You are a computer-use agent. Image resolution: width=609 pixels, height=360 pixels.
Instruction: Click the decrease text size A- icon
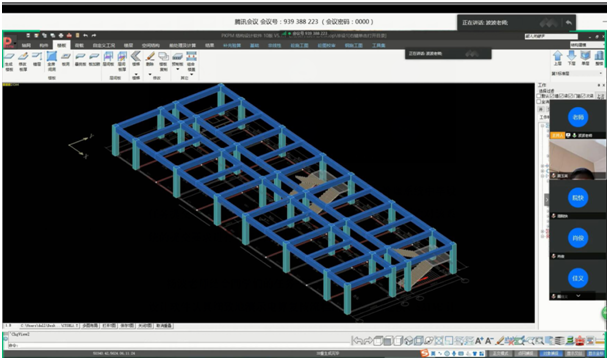point(489,341)
